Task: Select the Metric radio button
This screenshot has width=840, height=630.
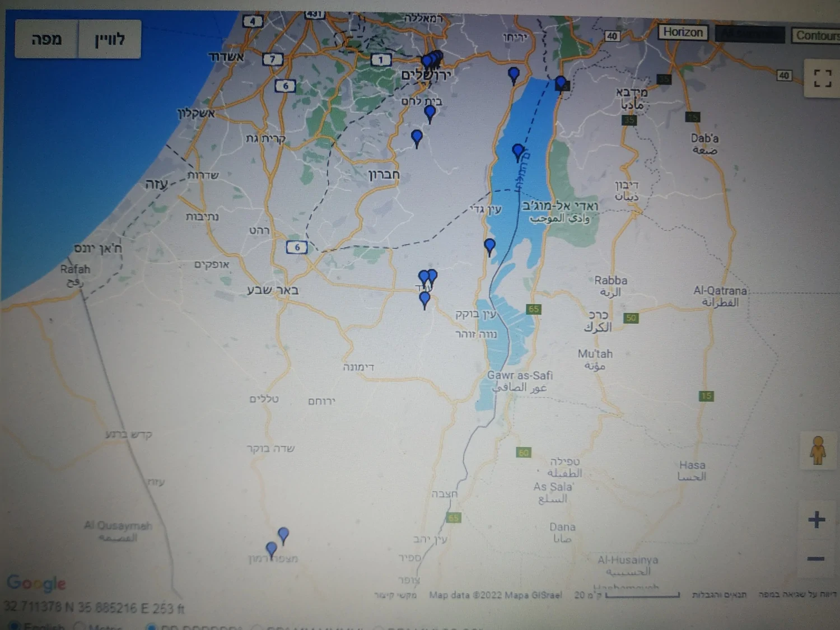Action: (80, 626)
